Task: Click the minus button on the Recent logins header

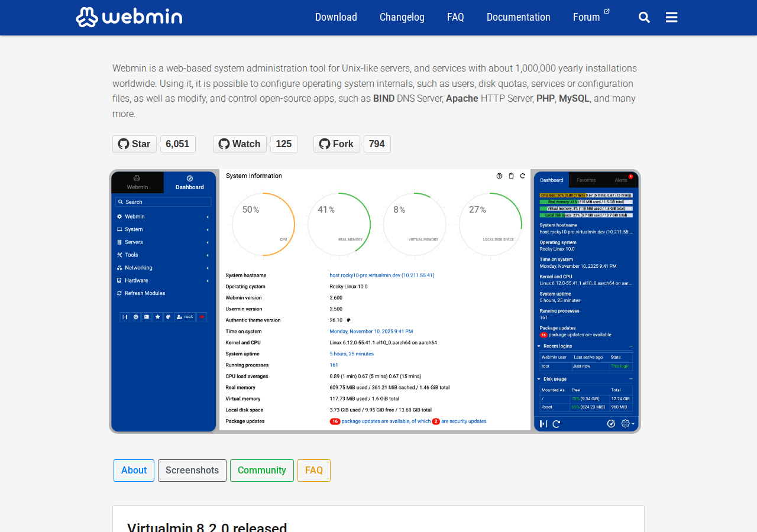Action: [630, 346]
